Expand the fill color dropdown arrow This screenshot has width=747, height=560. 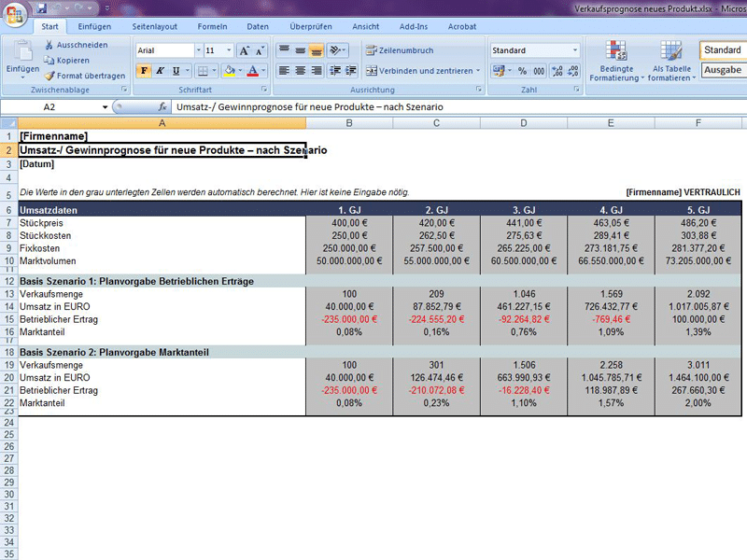pos(240,71)
